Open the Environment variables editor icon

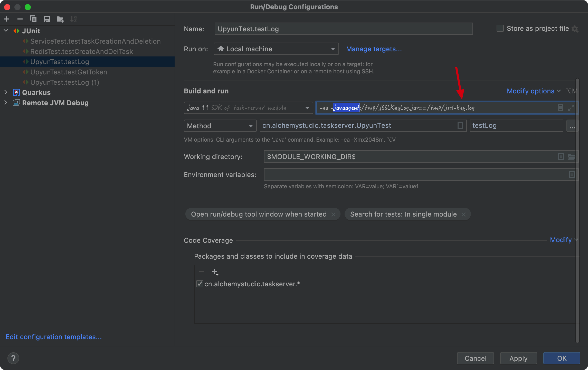point(572,174)
